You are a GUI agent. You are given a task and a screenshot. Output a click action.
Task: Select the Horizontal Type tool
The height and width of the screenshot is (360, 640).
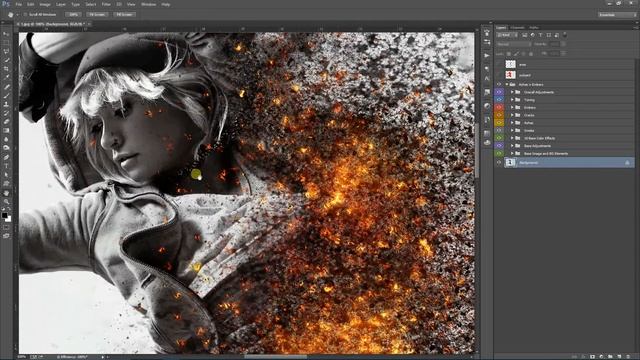click(6, 166)
